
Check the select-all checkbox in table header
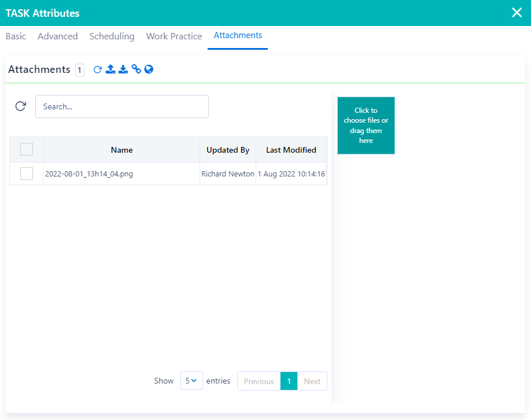[x=27, y=149]
